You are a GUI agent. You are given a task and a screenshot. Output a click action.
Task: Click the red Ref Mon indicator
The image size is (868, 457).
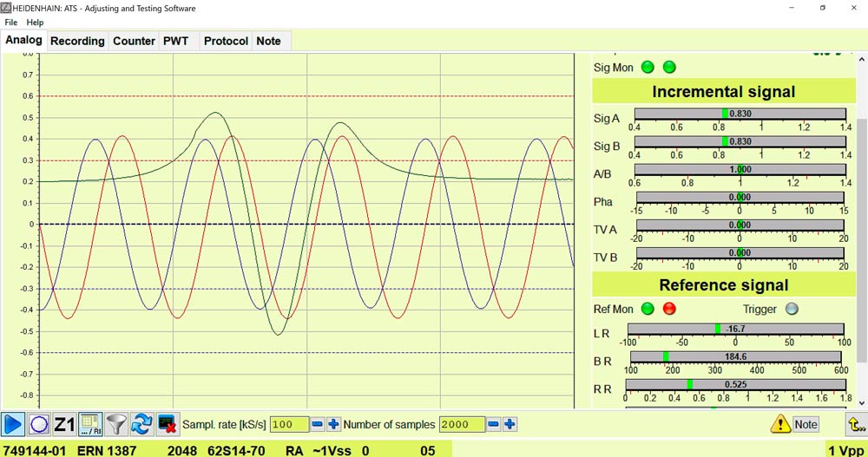[x=669, y=309]
